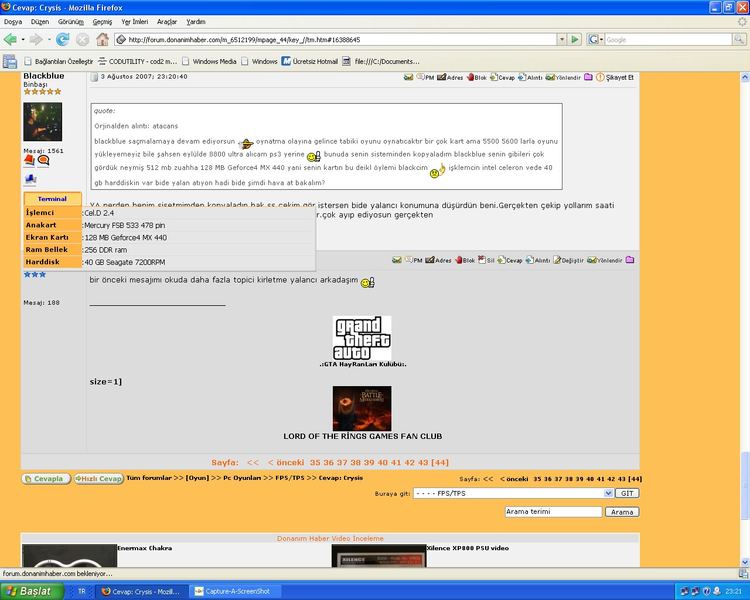This screenshot has height=600, width=750.
Task: Go to page 43 in orange pagination
Action: (x=423, y=463)
